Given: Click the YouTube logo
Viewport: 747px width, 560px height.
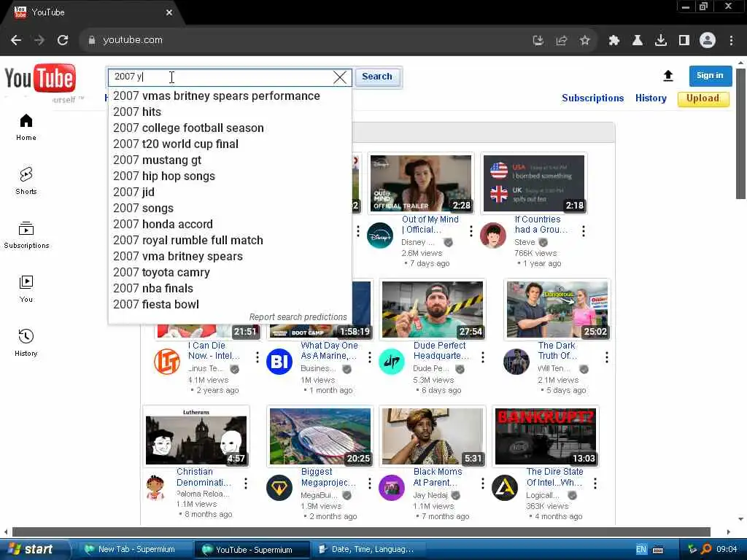Looking at the screenshot, I should click(x=40, y=77).
